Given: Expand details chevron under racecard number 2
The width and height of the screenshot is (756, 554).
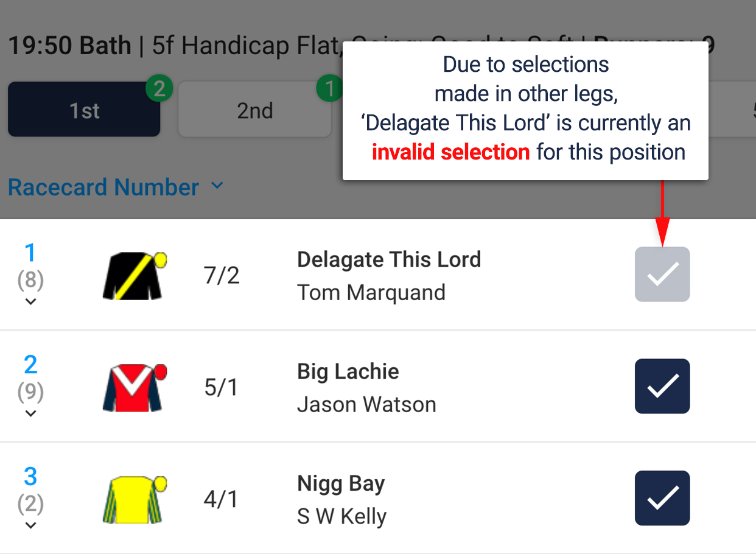Looking at the screenshot, I should click(x=30, y=413).
